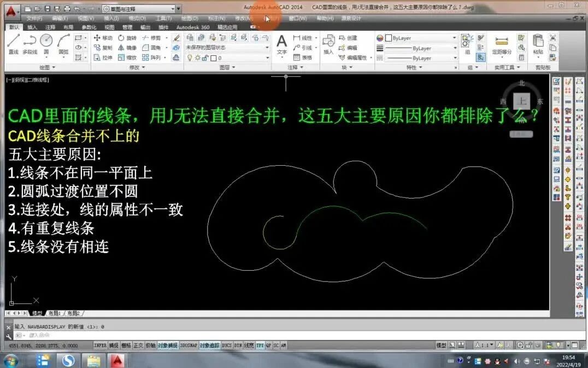
Task: Switch to the Autodesk 360 ribbon tab
Action: click(x=193, y=27)
